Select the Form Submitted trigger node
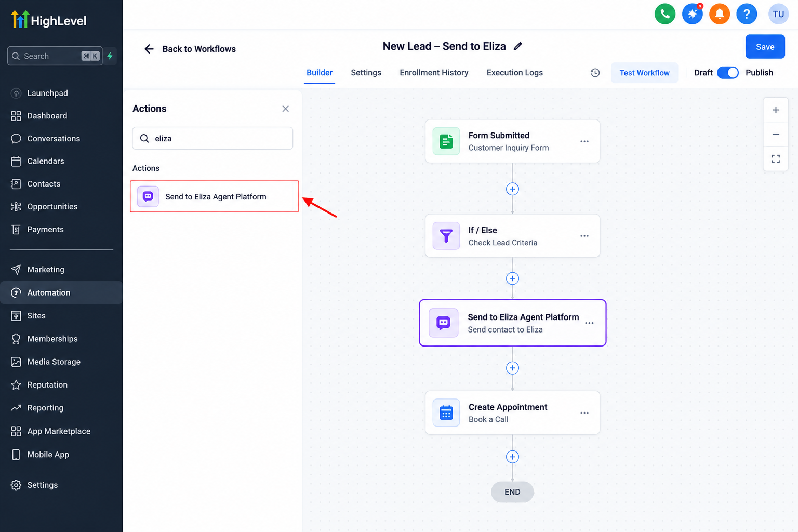798x532 pixels. [512, 141]
